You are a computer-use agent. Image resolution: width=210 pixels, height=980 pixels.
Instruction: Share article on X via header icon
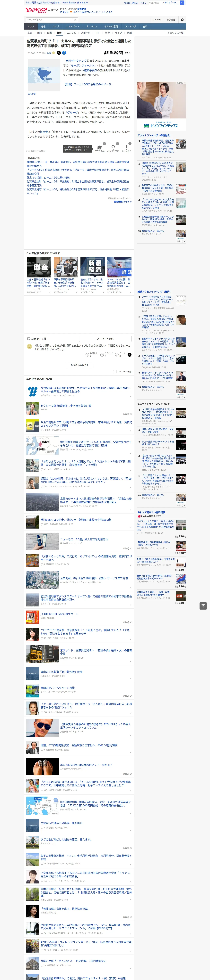coord(59,53)
